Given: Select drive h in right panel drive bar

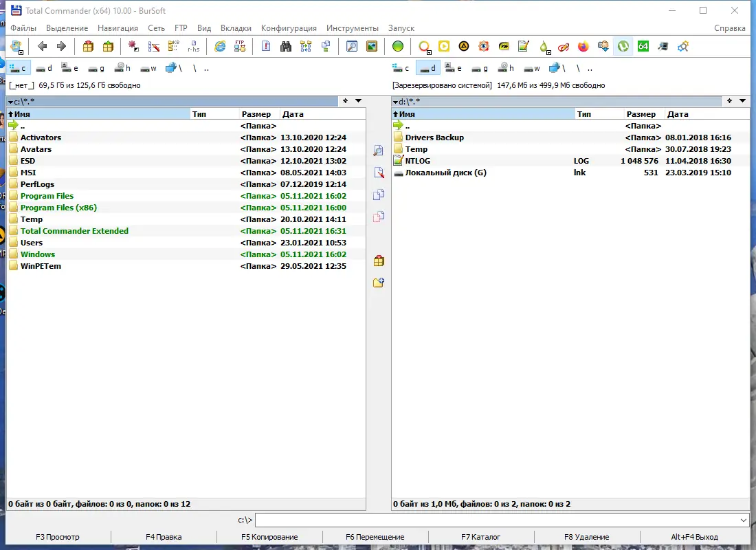Looking at the screenshot, I should [x=507, y=68].
